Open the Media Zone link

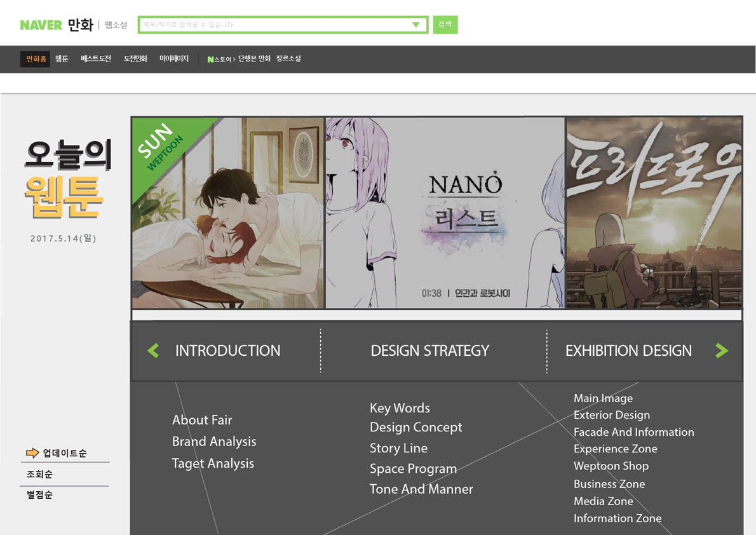604,501
